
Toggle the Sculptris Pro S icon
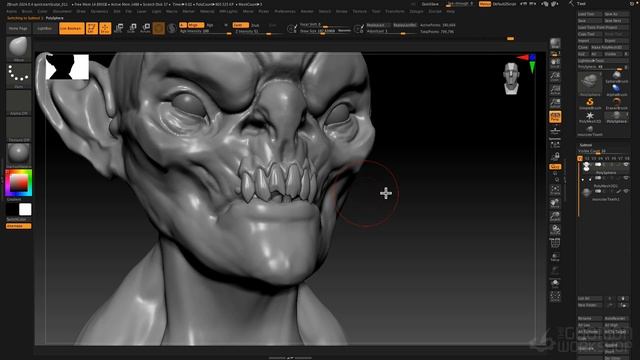click(172, 28)
